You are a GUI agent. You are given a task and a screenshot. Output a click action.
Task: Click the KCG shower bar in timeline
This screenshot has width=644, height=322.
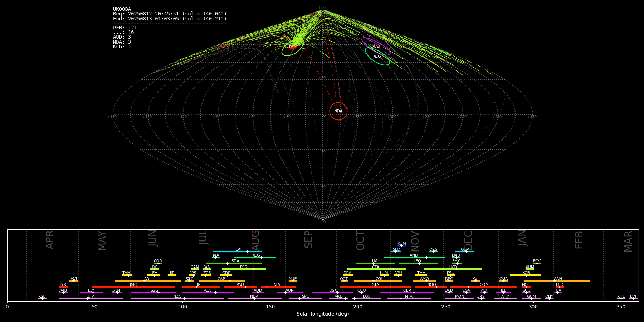255,257
